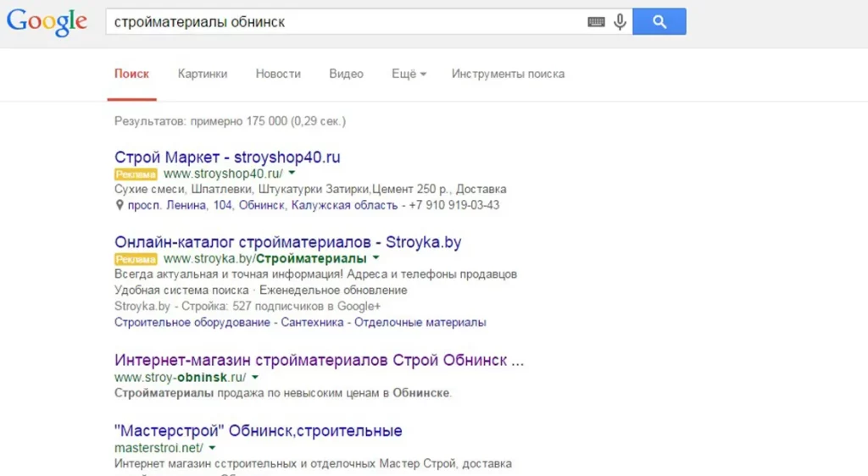Screen dimensions: 868x476
Task: Click the results count text примерно 175 000
Action: [x=238, y=121]
